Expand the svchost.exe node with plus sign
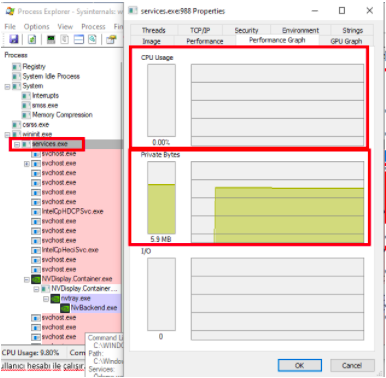This screenshot has height=378, width=386. pos(27,164)
